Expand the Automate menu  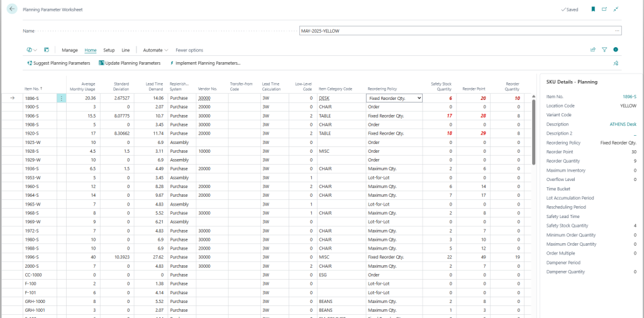pyautogui.click(x=155, y=50)
